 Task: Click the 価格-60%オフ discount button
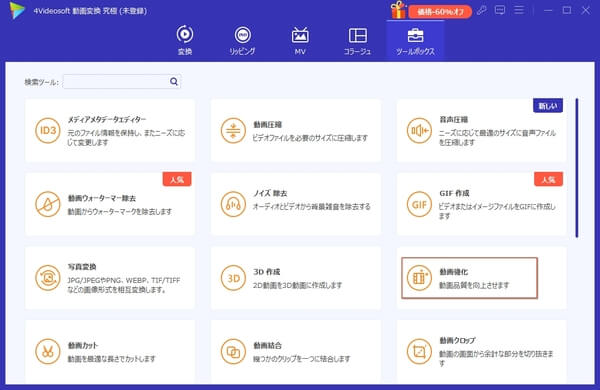(x=440, y=12)
